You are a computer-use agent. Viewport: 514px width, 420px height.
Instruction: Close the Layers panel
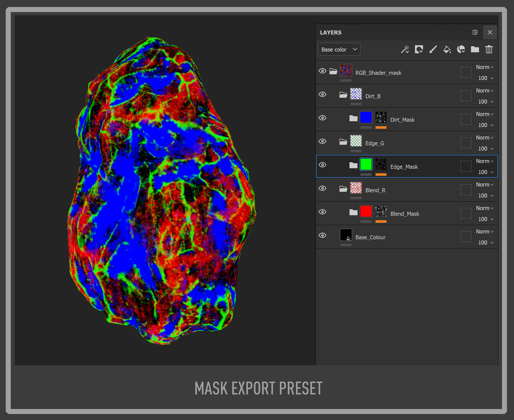(490, 32)
